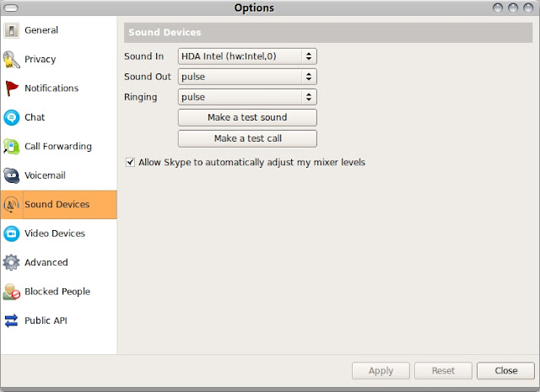Click the "Options" window title text
540x392 pixels.
click(x=254, y=8)
